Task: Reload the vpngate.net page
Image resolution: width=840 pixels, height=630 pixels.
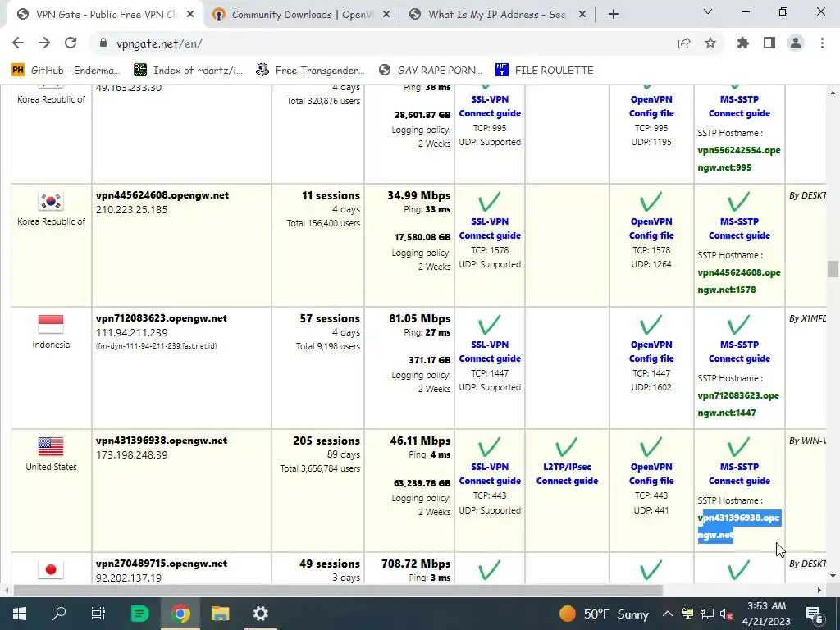Action: pyautogui.click(x=71, y=43)
